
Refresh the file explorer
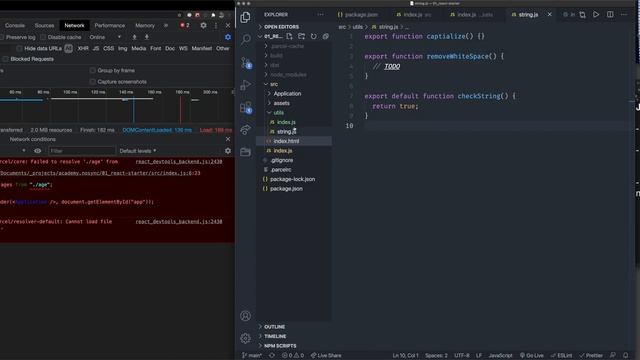[x=313, y=36]
